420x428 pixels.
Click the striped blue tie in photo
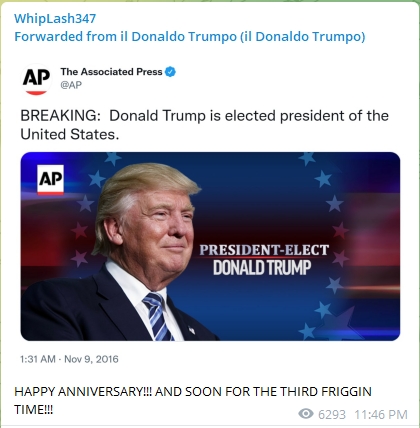pos(157,317)
